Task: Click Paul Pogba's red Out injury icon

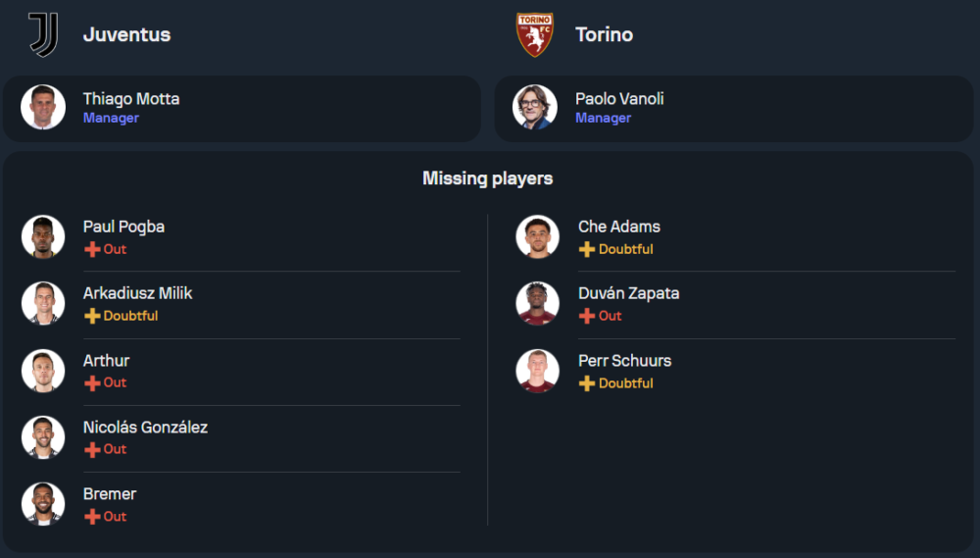Action: point(92,249)
